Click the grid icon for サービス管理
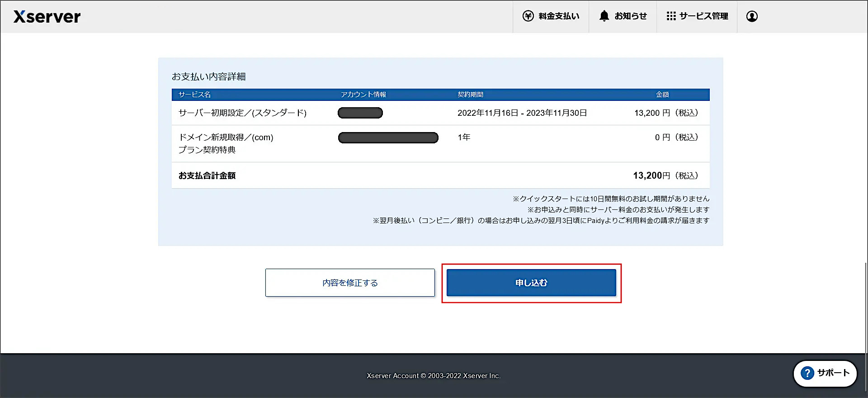 pyautogui.click(x=671, y=16)
